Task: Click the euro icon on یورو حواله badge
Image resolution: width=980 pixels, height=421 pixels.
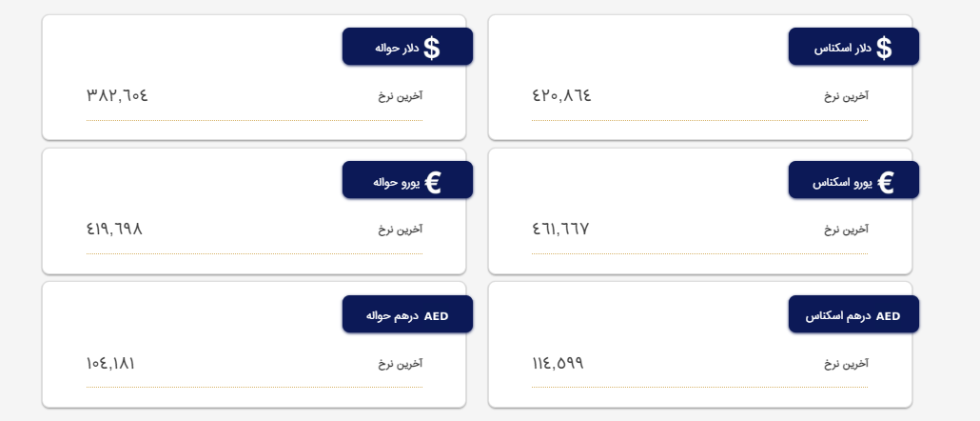Action: pyautogui.click(x=433, y=182)
